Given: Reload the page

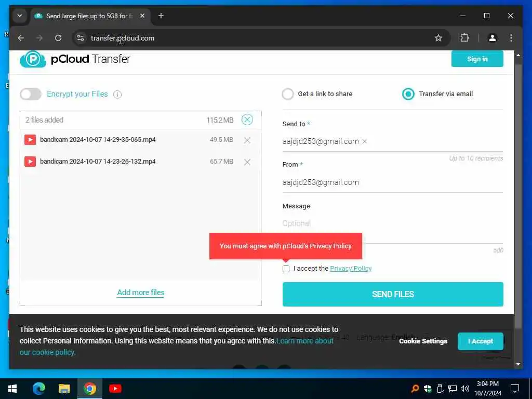Looking at the screenshot, I should pos(58,38).
